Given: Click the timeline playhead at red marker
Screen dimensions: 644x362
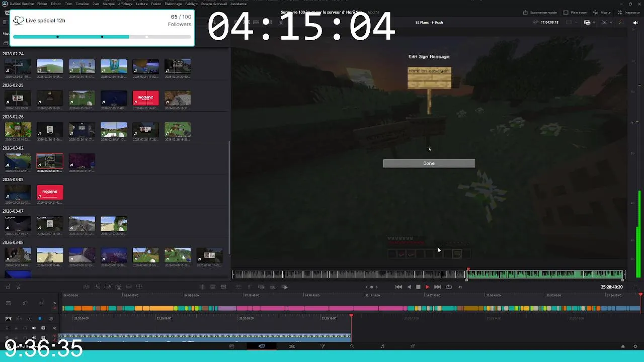Looking at the screenshot, I should click(351, 316).
